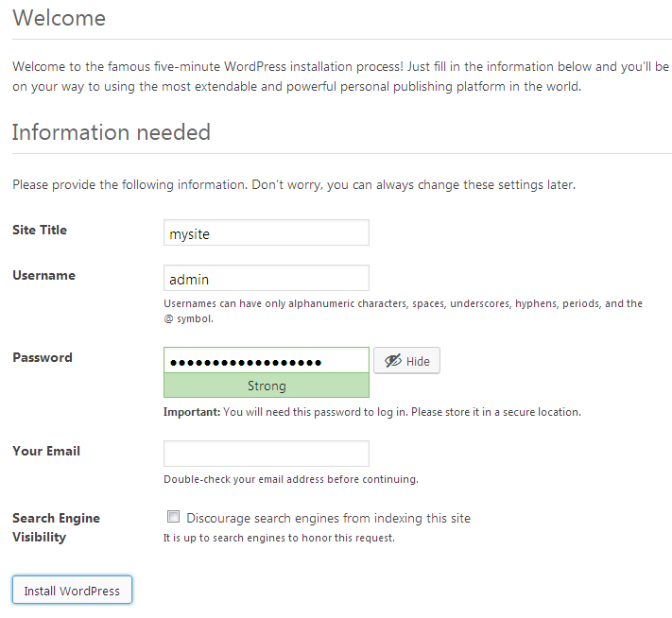Select the empty Your Email input field
The width and height of the screenshot is (672, 618).
[x=267, y=454]
